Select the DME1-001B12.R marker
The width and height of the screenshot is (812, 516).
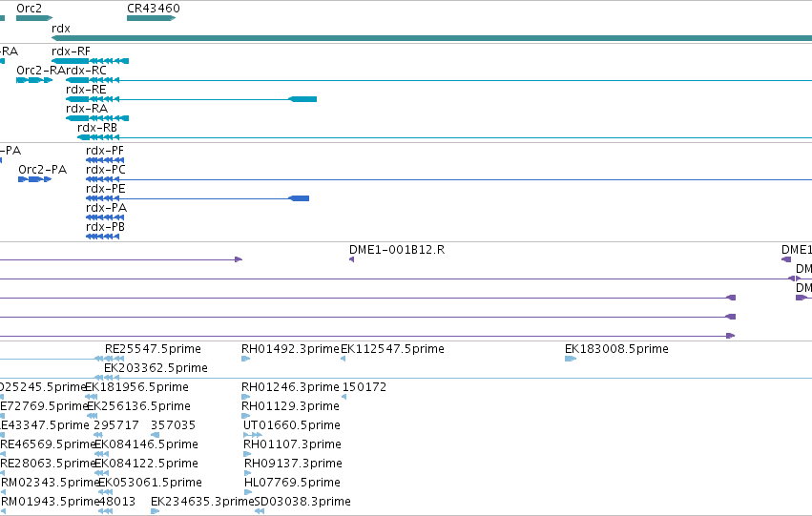[x=352, y=259]
